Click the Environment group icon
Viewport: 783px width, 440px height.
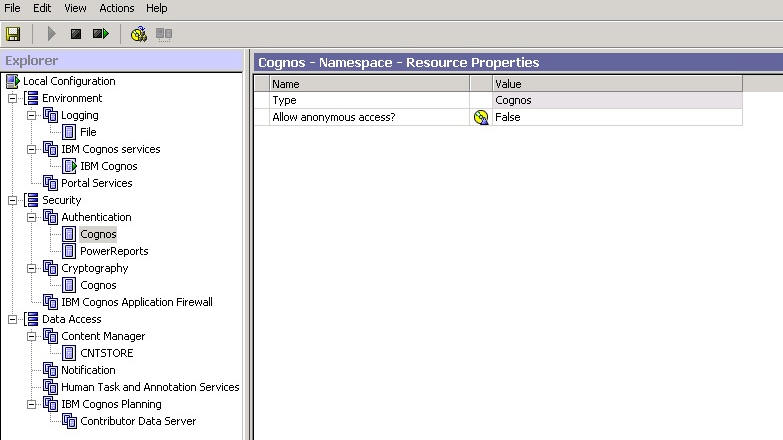pyautogui.click(x=32, y=98)
